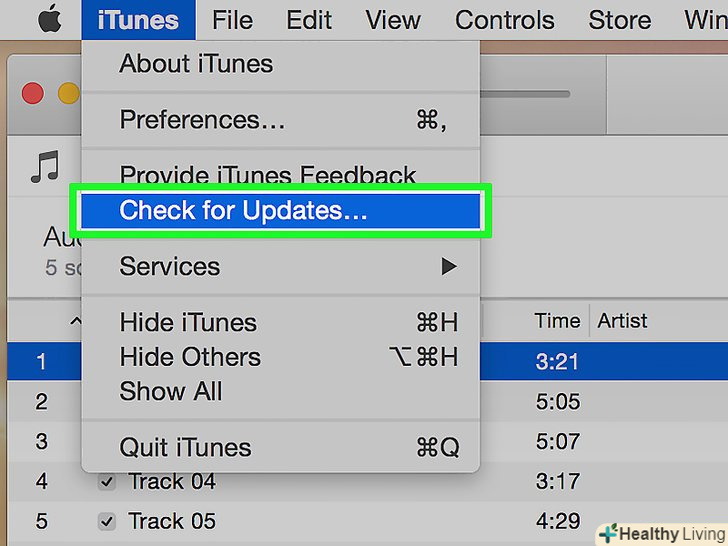Screen dimensions: 728x546
Task: Click the yellow minimize window button
Action: 68,93
